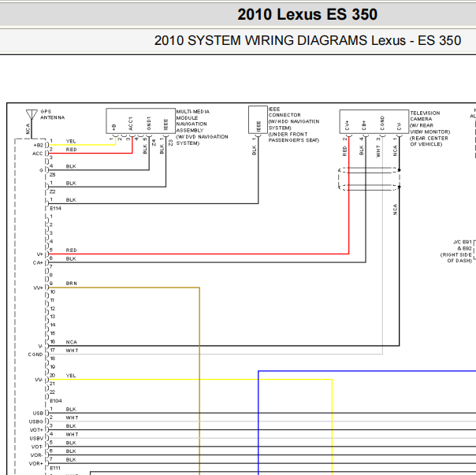This screenshot has width=476, height=475.
Task: Click the "IEEE" terminal in Multi-Media Module box
Action: 165,124
